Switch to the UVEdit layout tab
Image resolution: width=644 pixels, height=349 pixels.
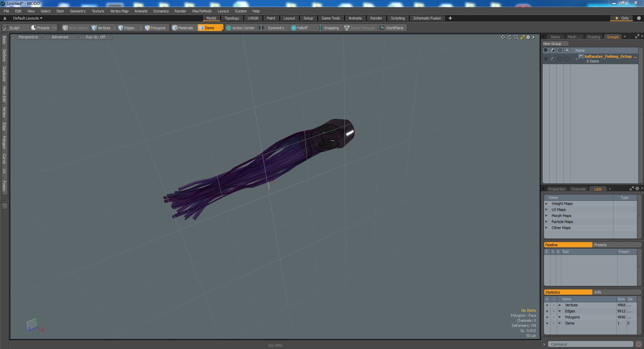(x=253, y=18)
